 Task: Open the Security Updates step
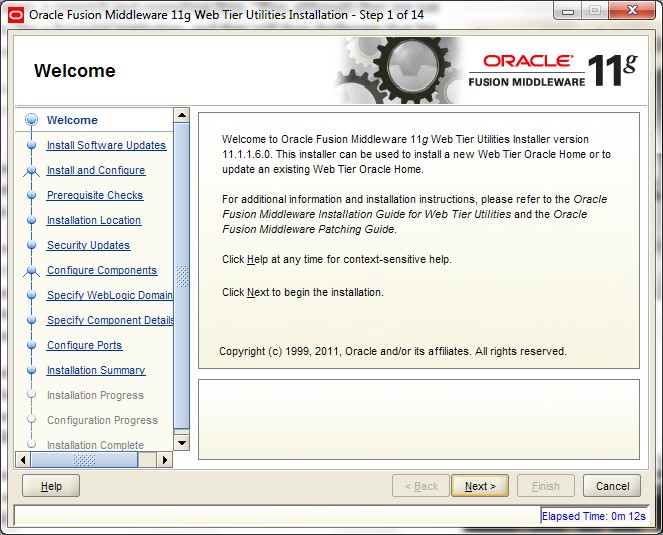tap(88, 245)
